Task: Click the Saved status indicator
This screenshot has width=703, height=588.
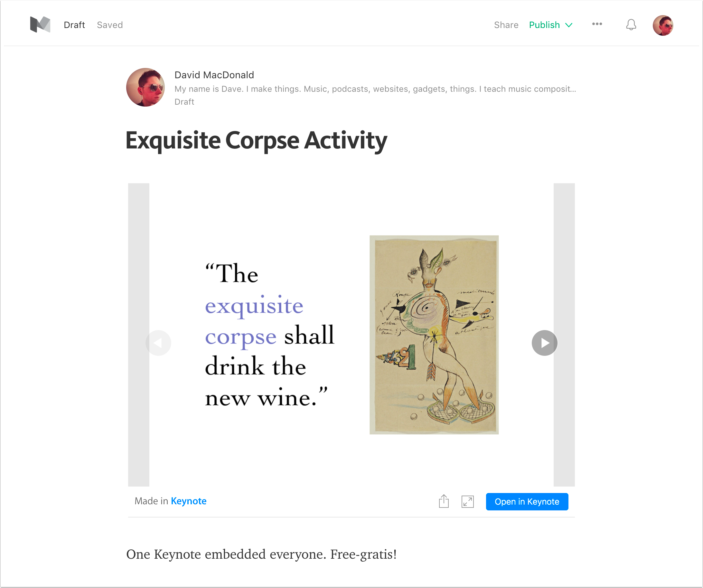Action: point(110,24)
